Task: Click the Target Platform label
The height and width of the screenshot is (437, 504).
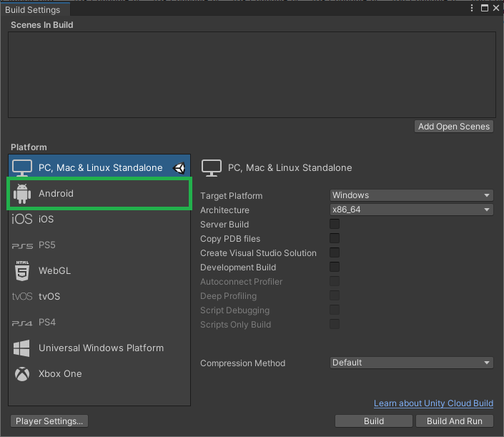Action: pos(231,196)
